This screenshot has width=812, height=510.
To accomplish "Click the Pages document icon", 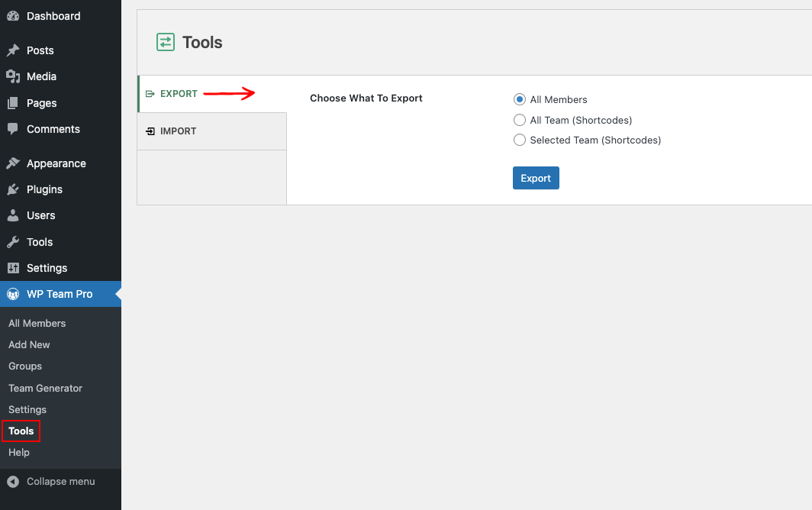I will pyautogui.click(x=13, y=103).
